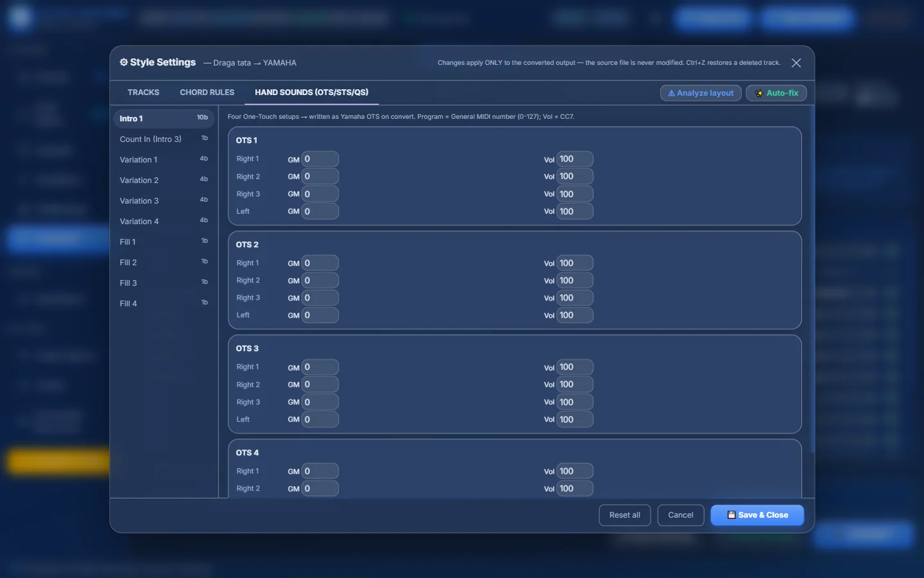Pick Fill 2 in the section list

pos(164,262)
